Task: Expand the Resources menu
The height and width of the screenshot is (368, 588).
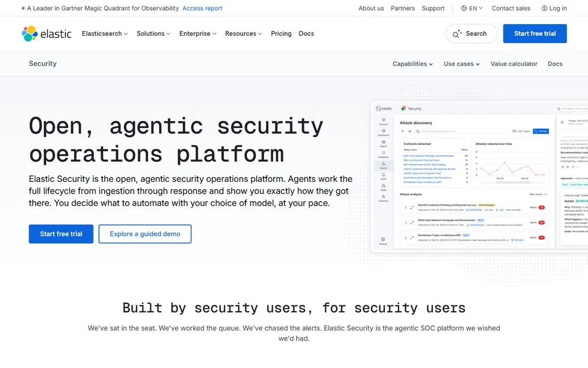Action: pyautogui.click(x=243, y=34)
